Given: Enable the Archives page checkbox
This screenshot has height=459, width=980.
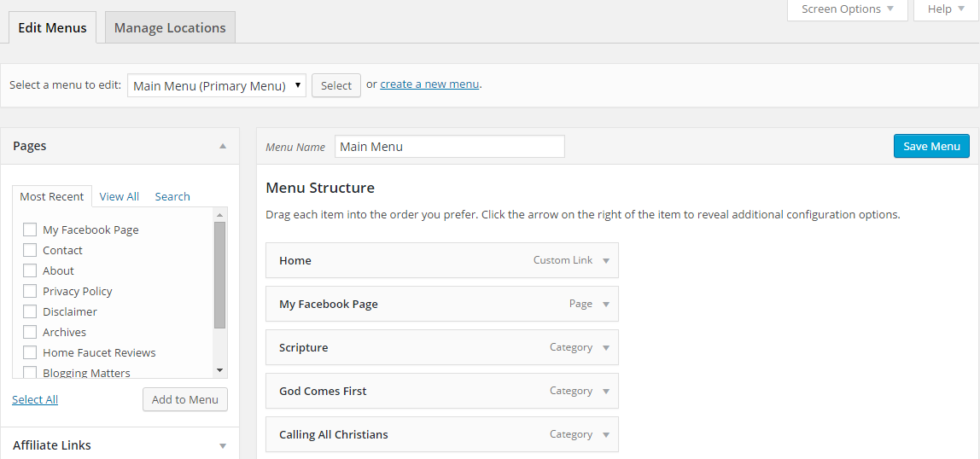Looking at the screenshot, I should pyautogui.click(x=30, y=332).
